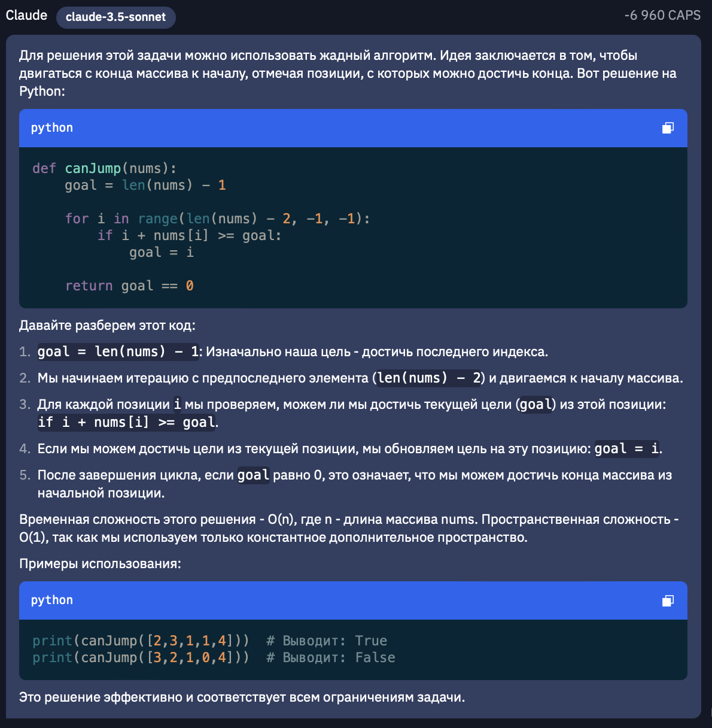Click the -6 960 CAPS cost label

pyautogui.click(x=662, y=16)
